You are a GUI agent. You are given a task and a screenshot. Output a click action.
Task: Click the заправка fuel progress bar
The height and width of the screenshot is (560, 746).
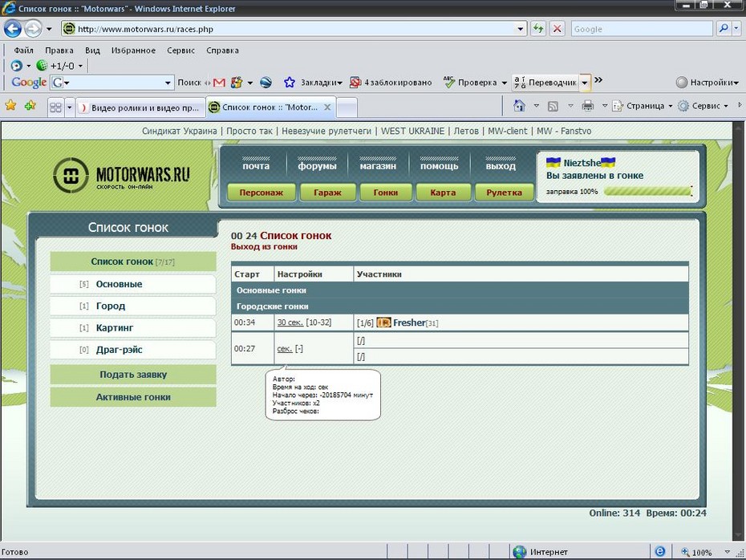tap(647, 192)
